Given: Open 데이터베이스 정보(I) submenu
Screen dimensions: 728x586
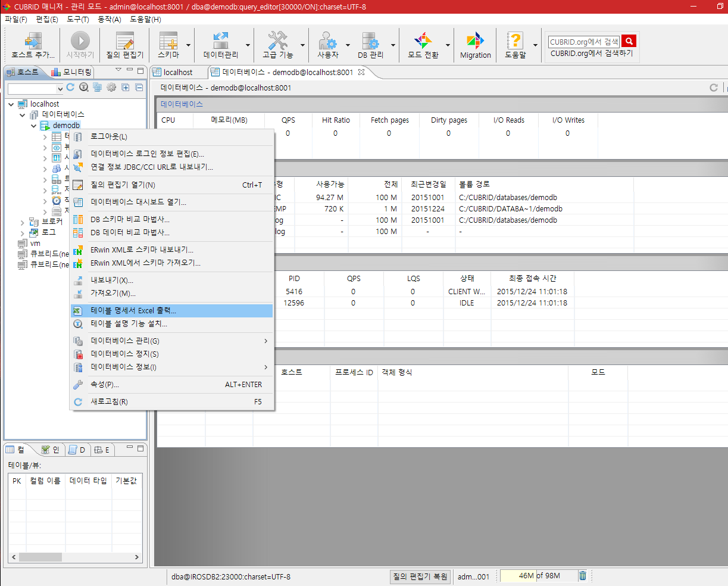Looking at the screenshot, I should point(172,367).
